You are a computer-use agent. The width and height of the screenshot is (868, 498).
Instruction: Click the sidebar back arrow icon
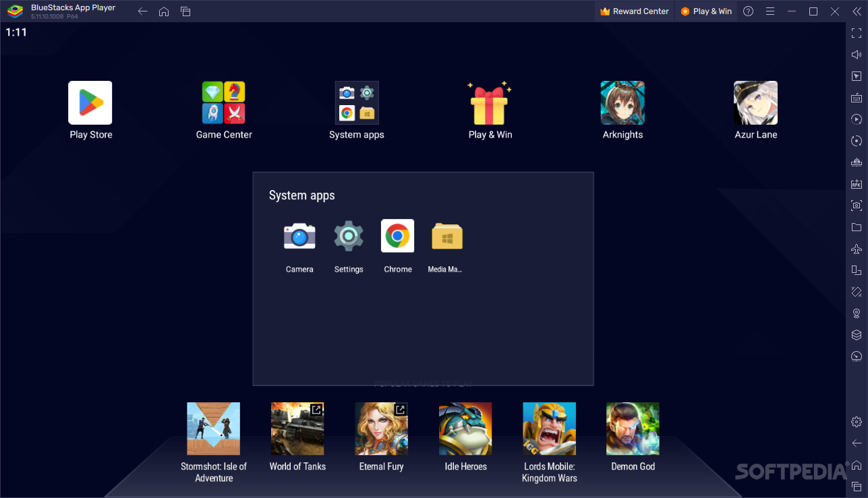tap(857, 443)
